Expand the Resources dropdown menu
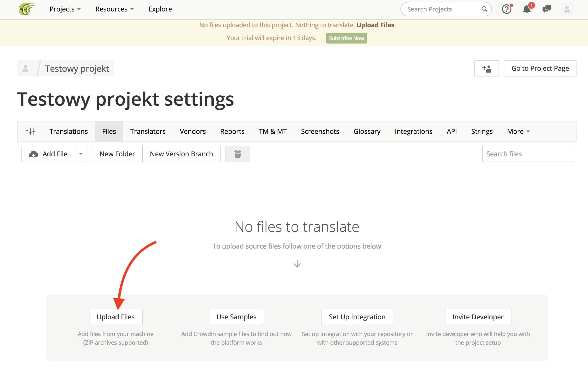588x381 pixels. pyautogui.click(x=114, y=9)
